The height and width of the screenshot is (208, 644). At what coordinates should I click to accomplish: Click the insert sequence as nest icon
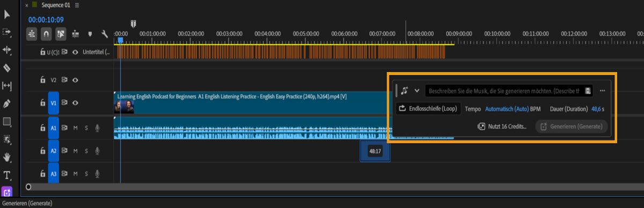(32, 34)
